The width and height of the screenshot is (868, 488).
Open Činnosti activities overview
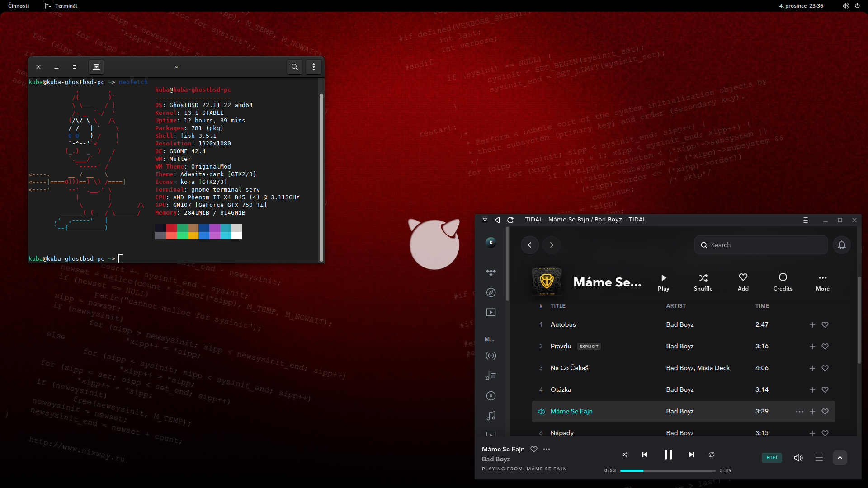[x=19, y=6]
